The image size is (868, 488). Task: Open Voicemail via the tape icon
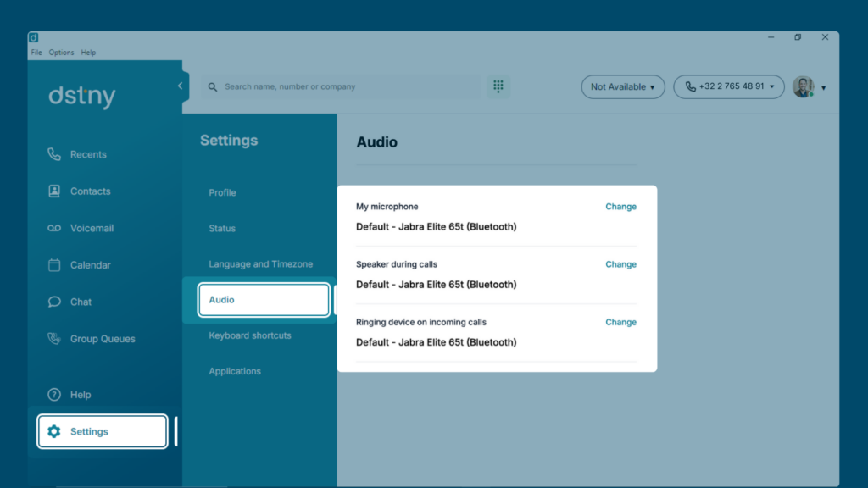pos(53,228)
